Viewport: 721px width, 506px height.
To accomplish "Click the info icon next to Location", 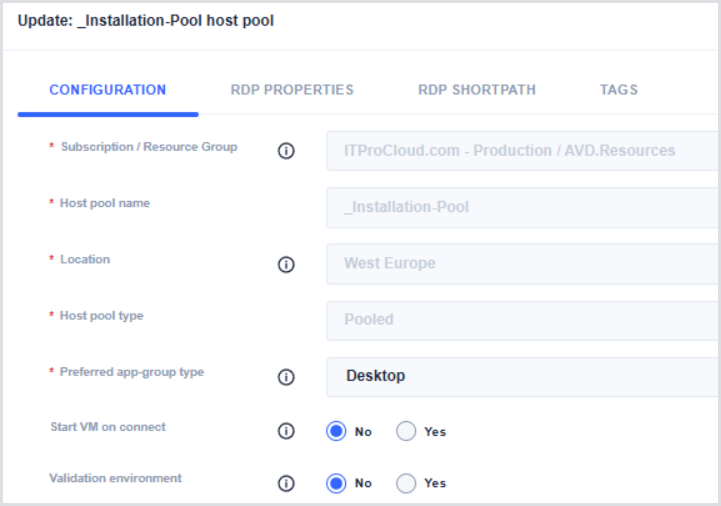I will pos(286,264).
